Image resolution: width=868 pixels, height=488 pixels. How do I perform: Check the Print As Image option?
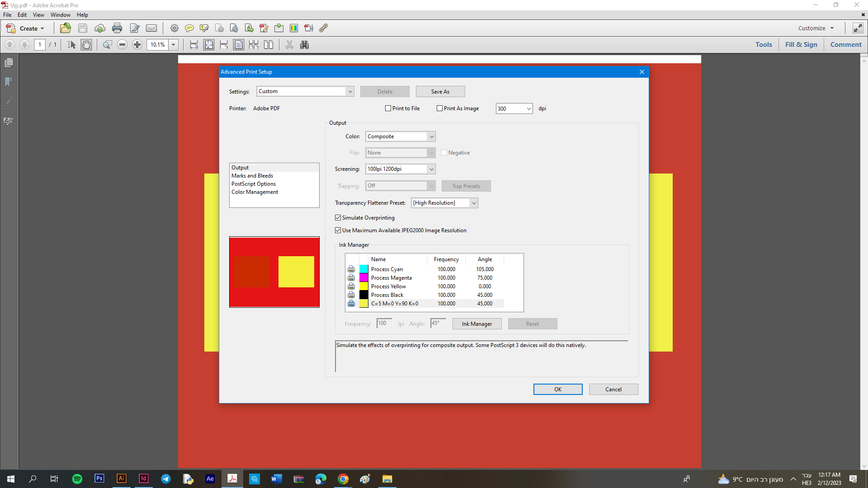point(439,108)
